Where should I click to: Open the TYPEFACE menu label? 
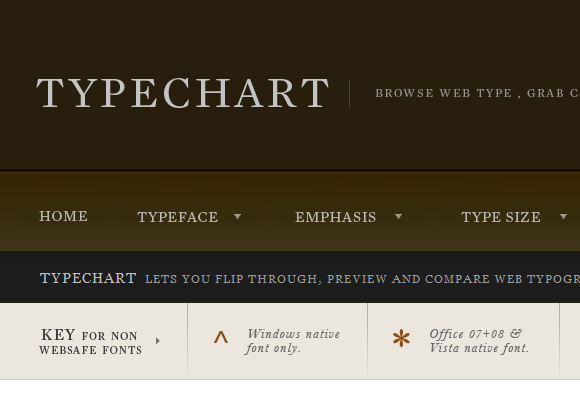click(x=178, y=217)
